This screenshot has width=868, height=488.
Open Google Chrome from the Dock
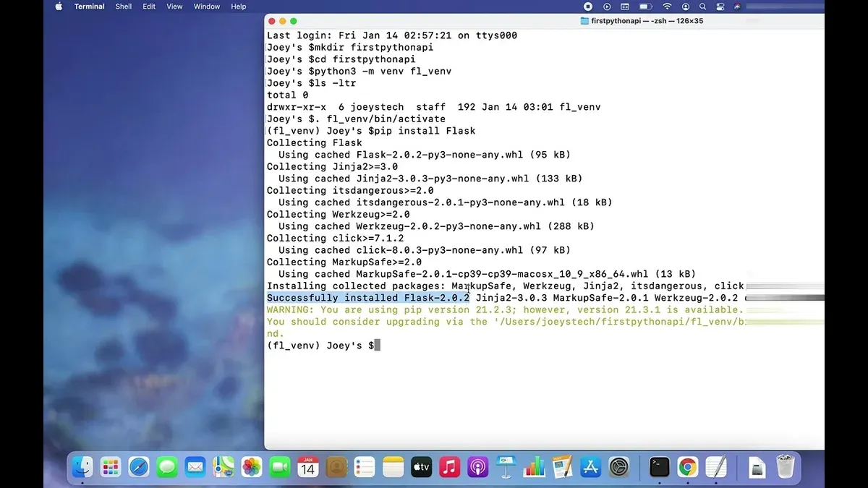click(x=688, y=467)
